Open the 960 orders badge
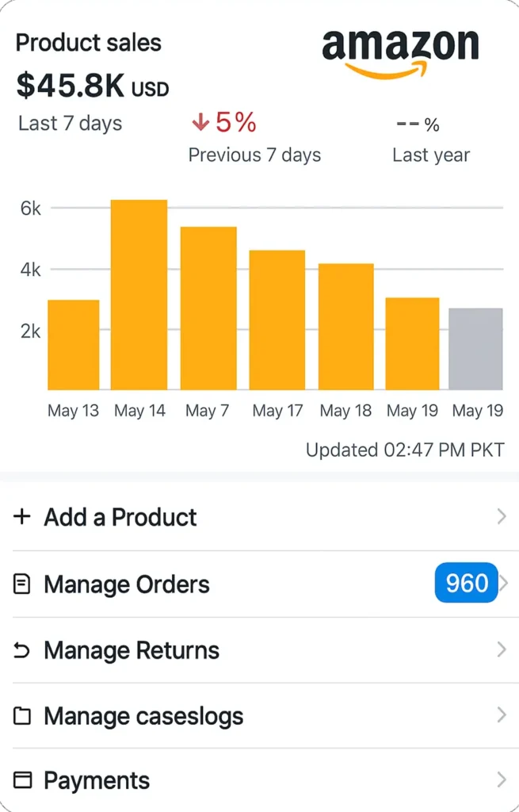519x812 pixels. (466, 583)
